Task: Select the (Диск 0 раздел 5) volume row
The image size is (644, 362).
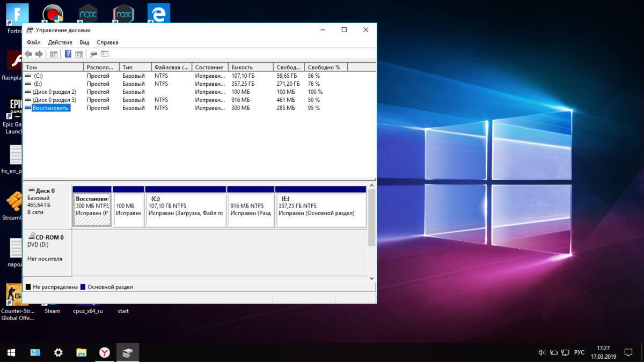Action: click(54, 100)
